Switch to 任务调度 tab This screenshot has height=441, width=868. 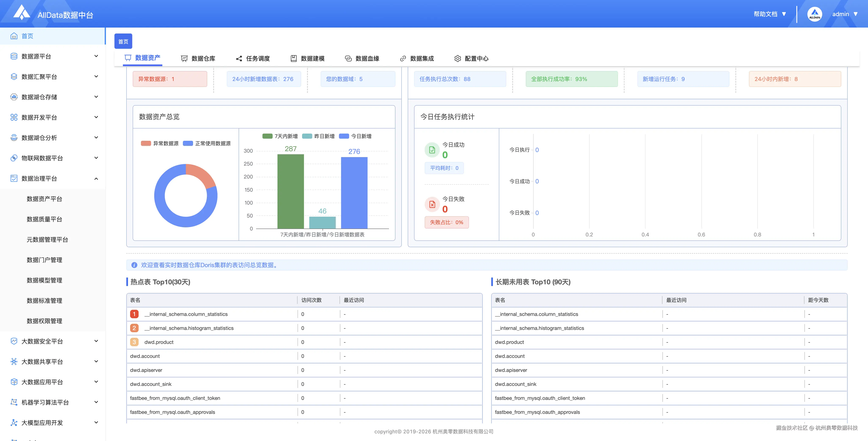(253, 59)
